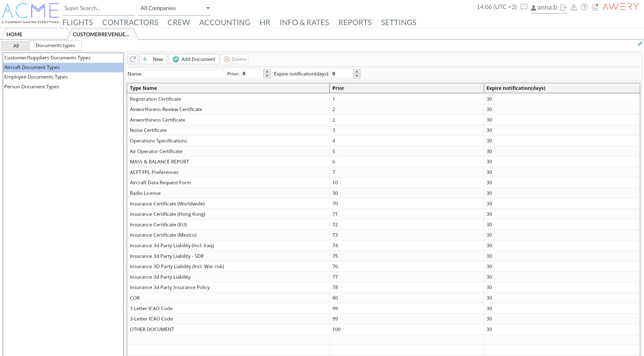Increase the Expire notification days stepper

(x=356, y=72)
